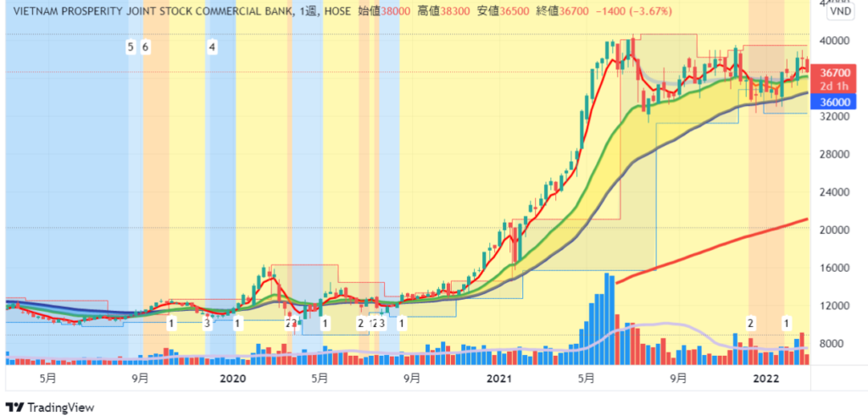Viewport: 868px width, 416px height.
Task: Click the red 36700 current price label
Action: pos(835,73)
